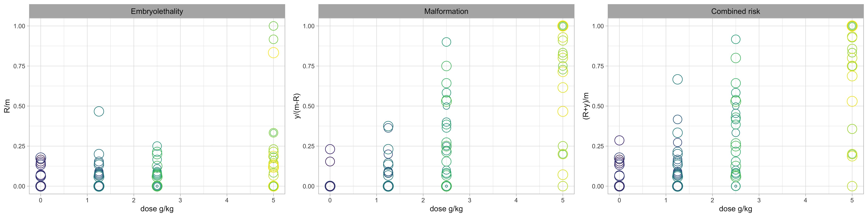Select the topmost Embryolethality point at dose 5
Image resolution: width=868 pixels, height=217 pixels.
coord(273,26)
